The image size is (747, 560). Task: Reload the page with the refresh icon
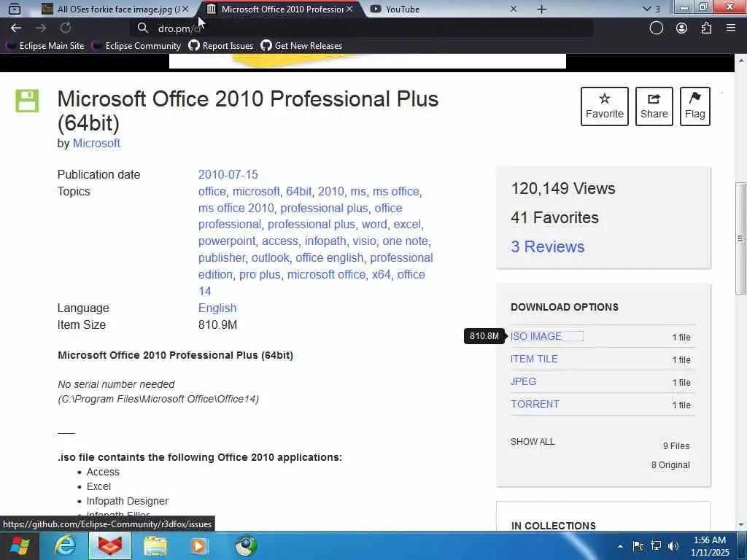[x=65, y=28]
